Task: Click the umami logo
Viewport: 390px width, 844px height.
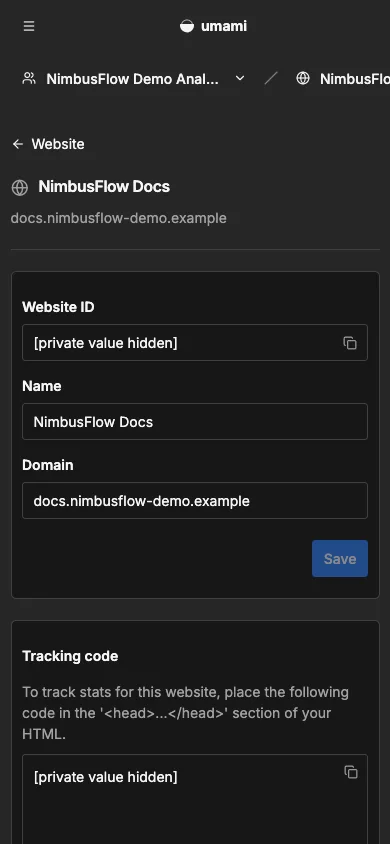Action: 214,26
